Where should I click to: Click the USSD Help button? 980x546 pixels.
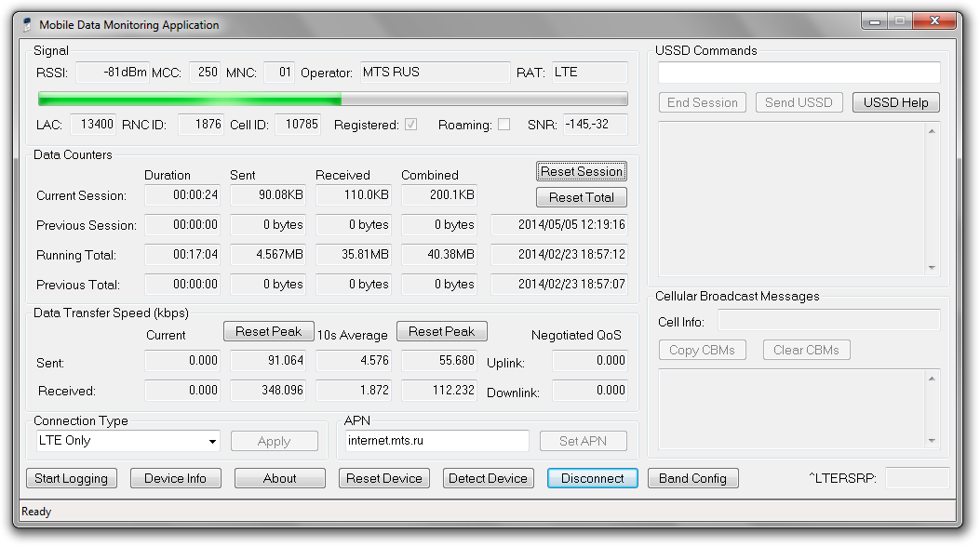(x=895, y=102)
